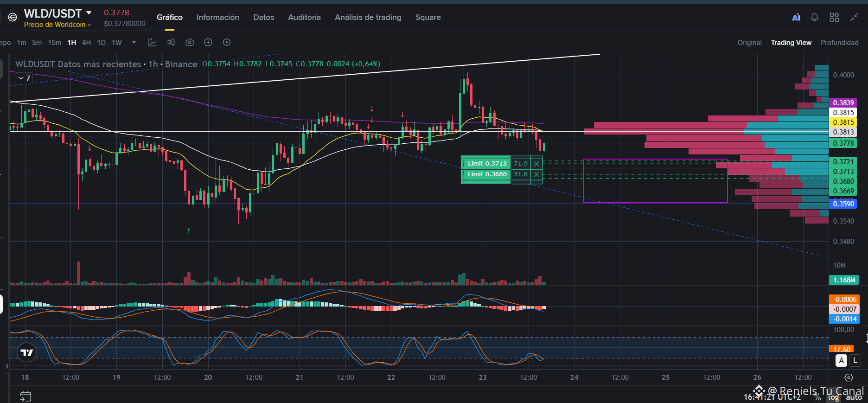Click the collapse arrows icon top right
Screen dimensions: 868x403
pyautogui.click(x=854, y=18)
